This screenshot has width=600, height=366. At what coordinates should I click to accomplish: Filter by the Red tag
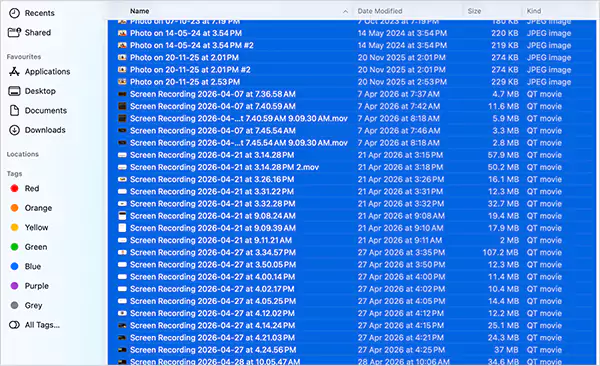(x=25, y=188)
